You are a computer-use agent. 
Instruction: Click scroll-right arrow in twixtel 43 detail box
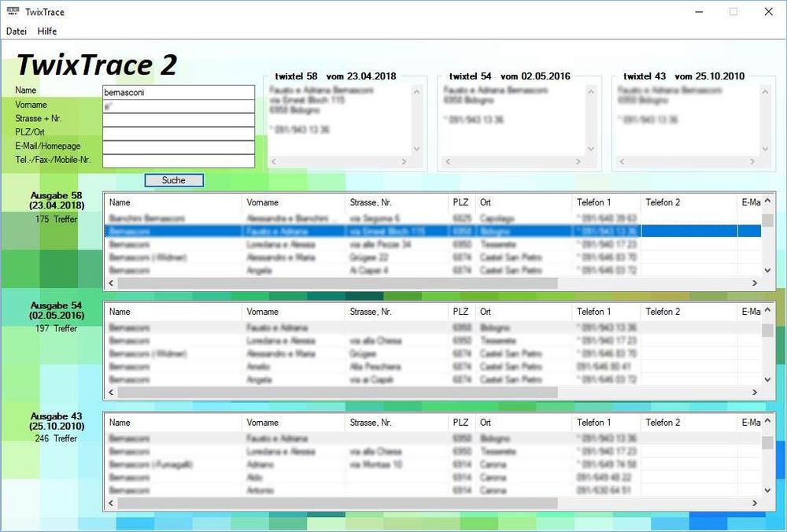(752, 161)
